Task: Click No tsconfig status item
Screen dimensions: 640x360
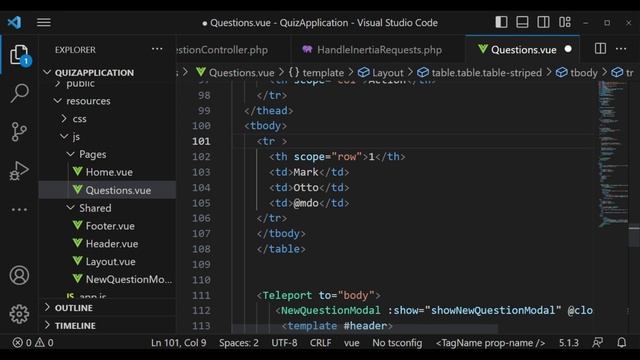Action: [397, 343]
